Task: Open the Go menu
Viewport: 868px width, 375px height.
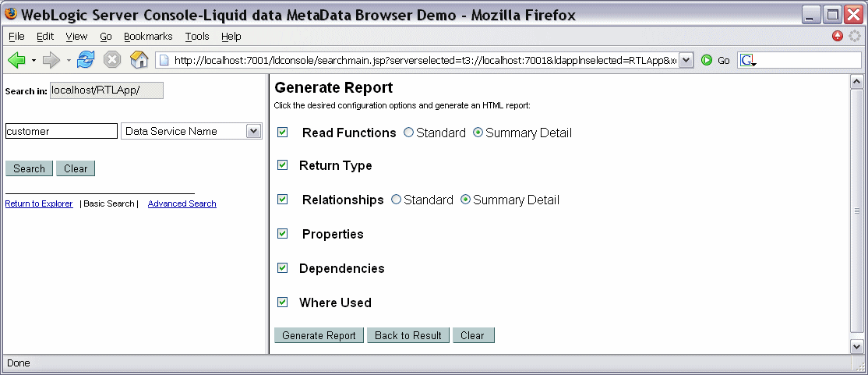Action: (x=106, y=37)
